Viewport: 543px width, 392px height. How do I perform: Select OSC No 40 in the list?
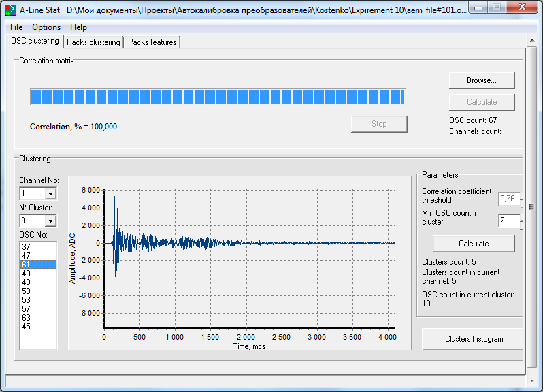coord(38,273)
